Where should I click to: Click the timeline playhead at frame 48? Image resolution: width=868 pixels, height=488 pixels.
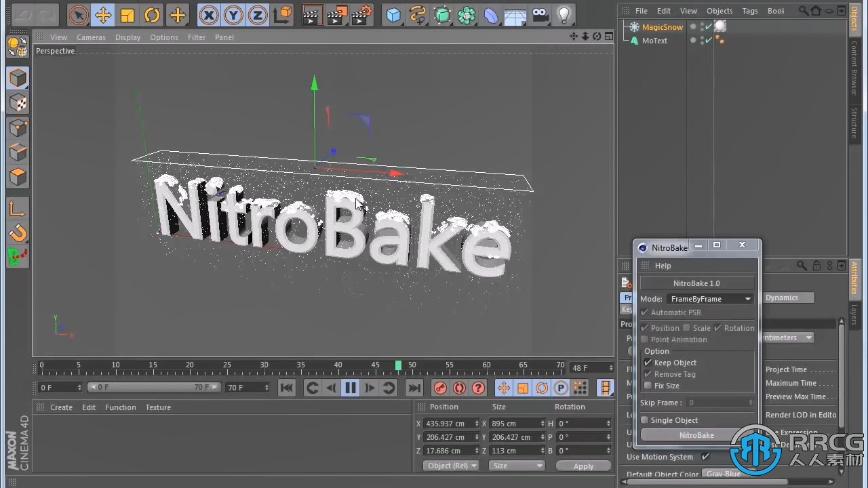[398, 365]
